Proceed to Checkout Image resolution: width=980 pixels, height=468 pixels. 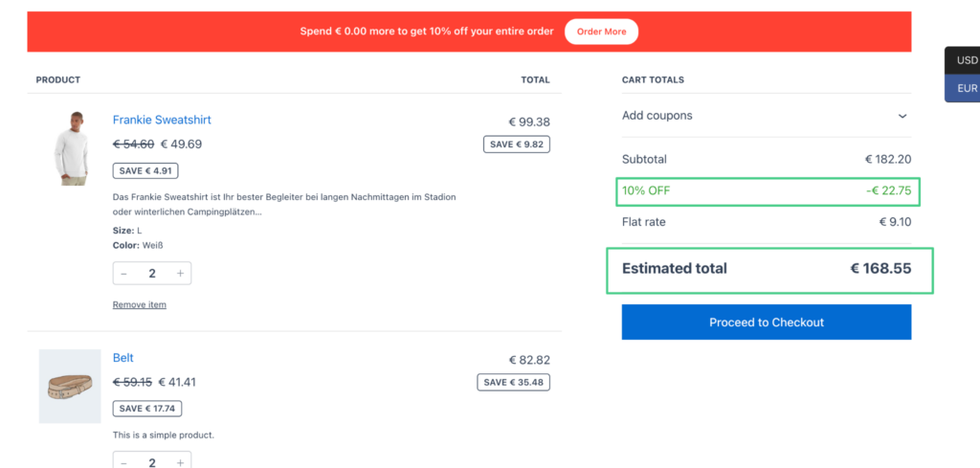(766, 323)
